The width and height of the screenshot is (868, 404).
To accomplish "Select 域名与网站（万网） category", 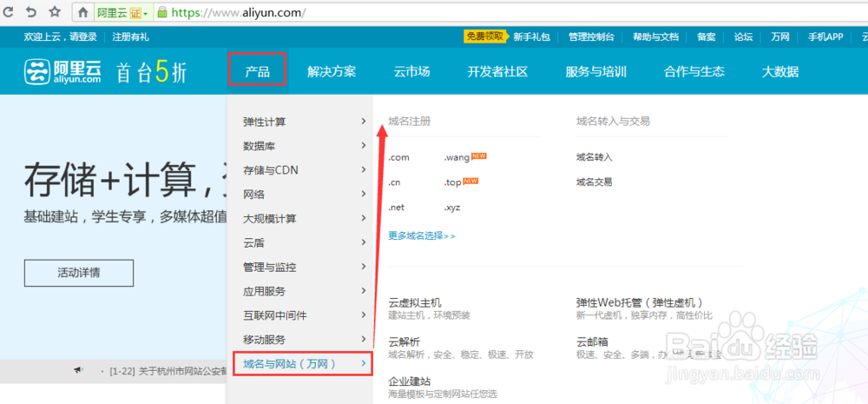I will click(302, 363).
